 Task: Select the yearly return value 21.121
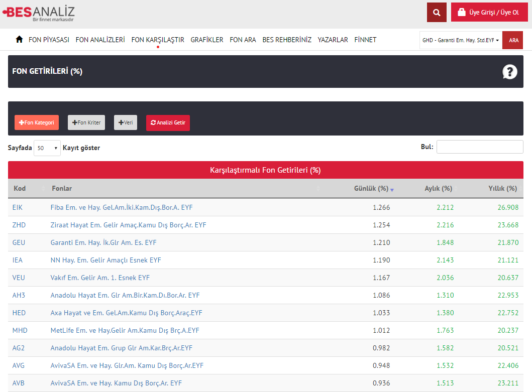pyautogui.click(x=508, y=260)
